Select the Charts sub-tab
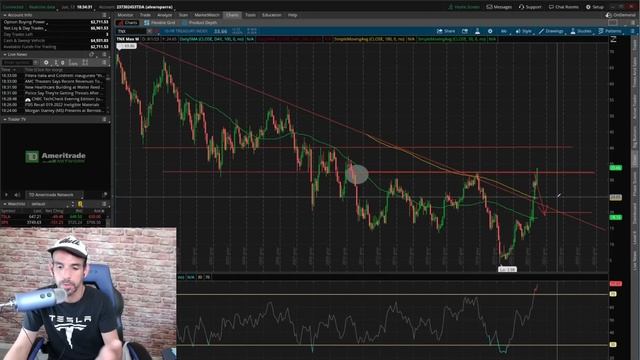 (x=128, y=23)
